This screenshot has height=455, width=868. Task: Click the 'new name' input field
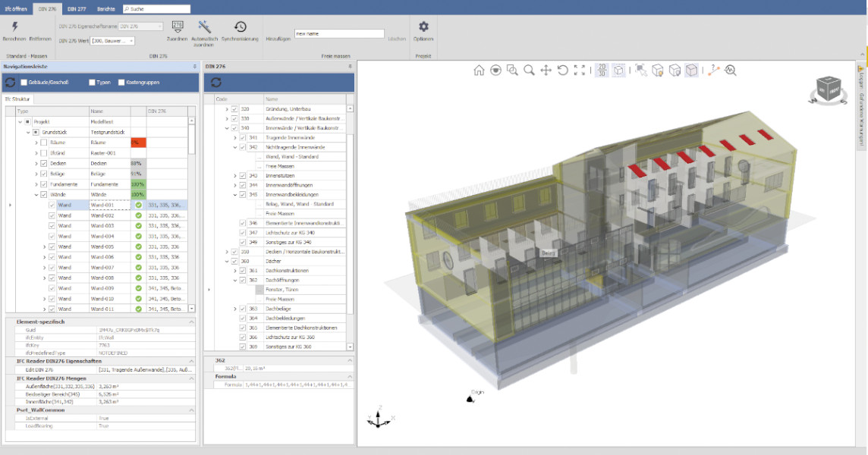click(339, 34)
